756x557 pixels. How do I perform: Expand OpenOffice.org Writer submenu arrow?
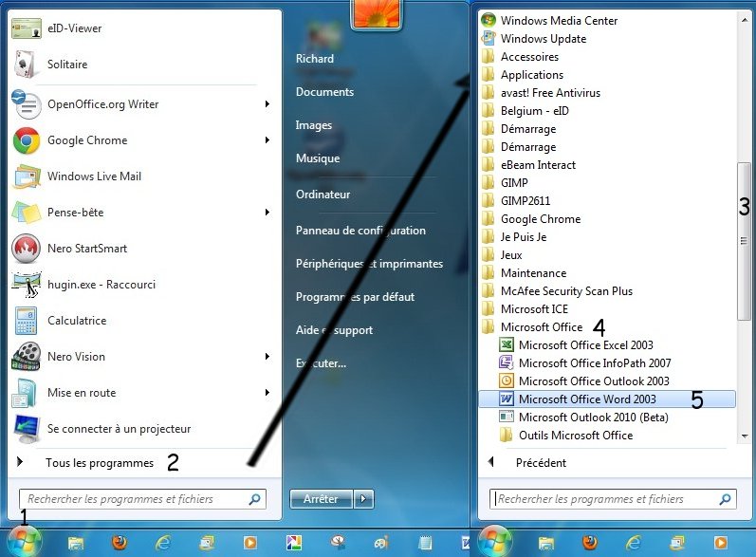pos(267,104)
